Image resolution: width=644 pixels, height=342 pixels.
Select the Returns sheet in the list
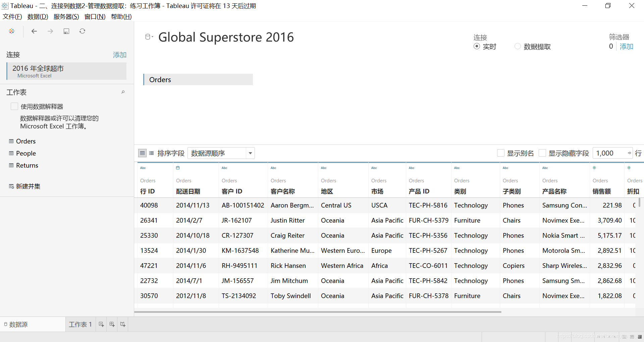click(27, 165)
